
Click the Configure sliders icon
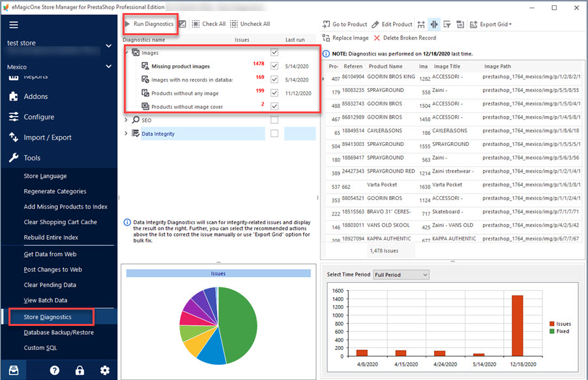tap(14, 117)
